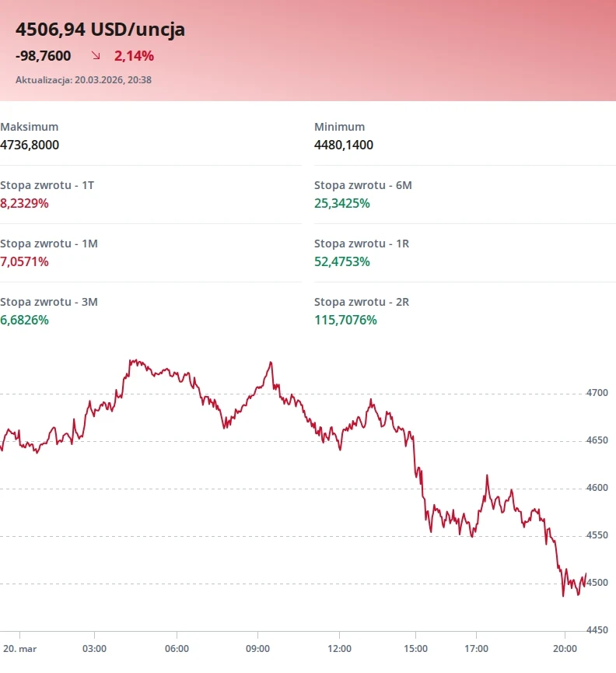
Task: Select the Maksimum value 4736,8000
Action: pyautogui.click(x=30, y=145)
